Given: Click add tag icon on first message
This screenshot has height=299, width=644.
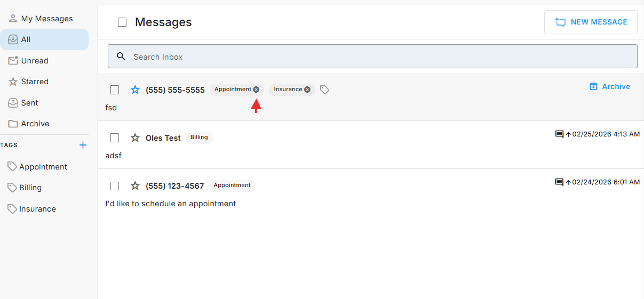Looking at the screenshot, I should (x=324, y=90).
